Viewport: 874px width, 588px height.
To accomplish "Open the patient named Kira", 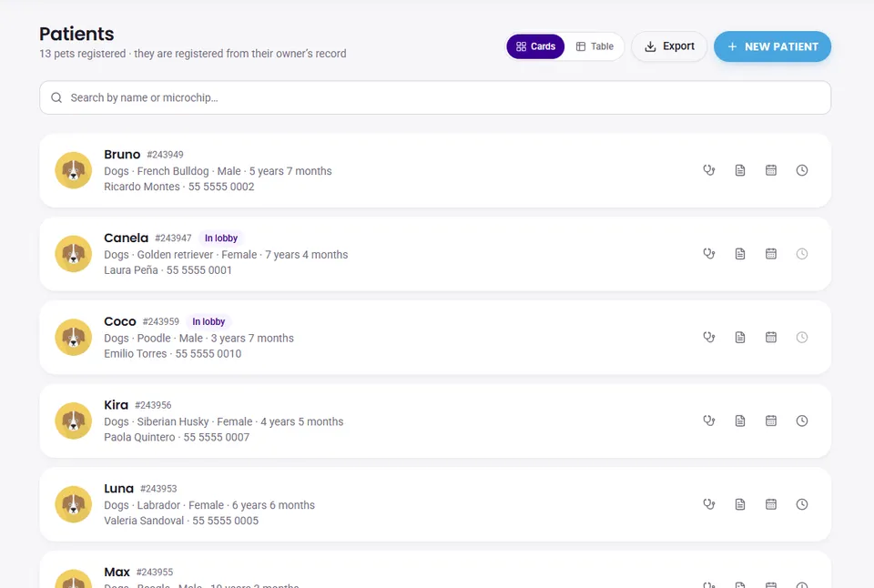I will click(x=116, y=405).
